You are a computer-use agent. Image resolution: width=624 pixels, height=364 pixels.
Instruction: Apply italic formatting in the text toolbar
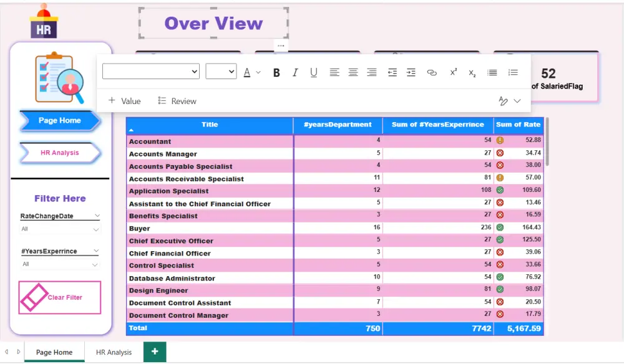(295, 72)
